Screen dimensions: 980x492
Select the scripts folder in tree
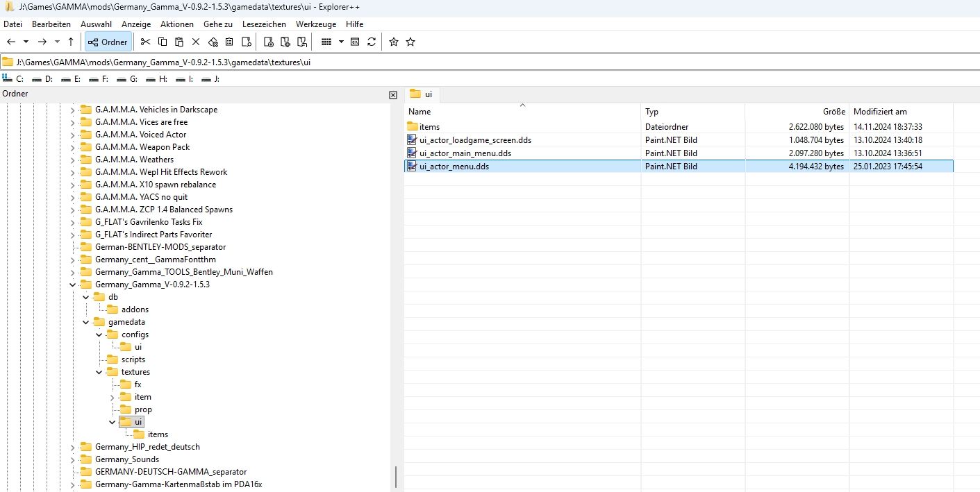point(133,359)
